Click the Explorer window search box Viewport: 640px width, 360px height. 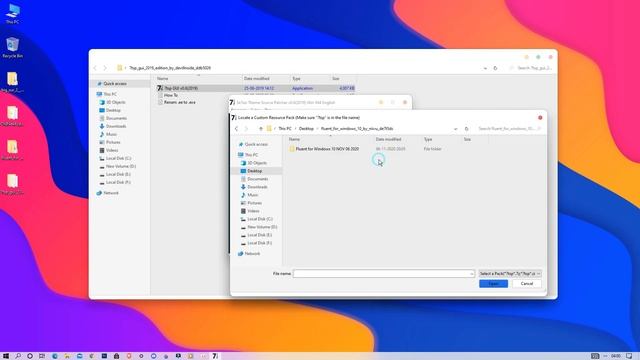click(531, 68)
